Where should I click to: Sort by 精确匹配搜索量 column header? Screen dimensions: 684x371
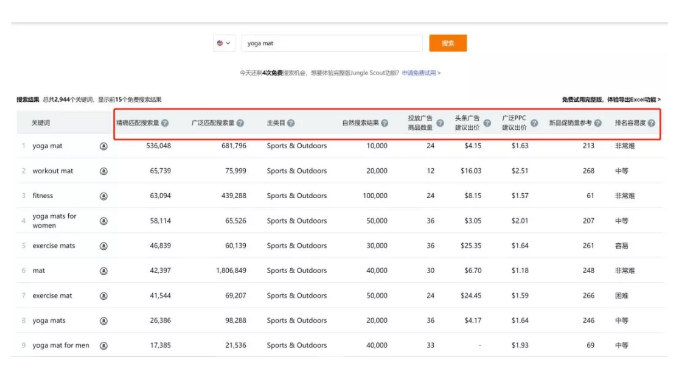[138, 123]
